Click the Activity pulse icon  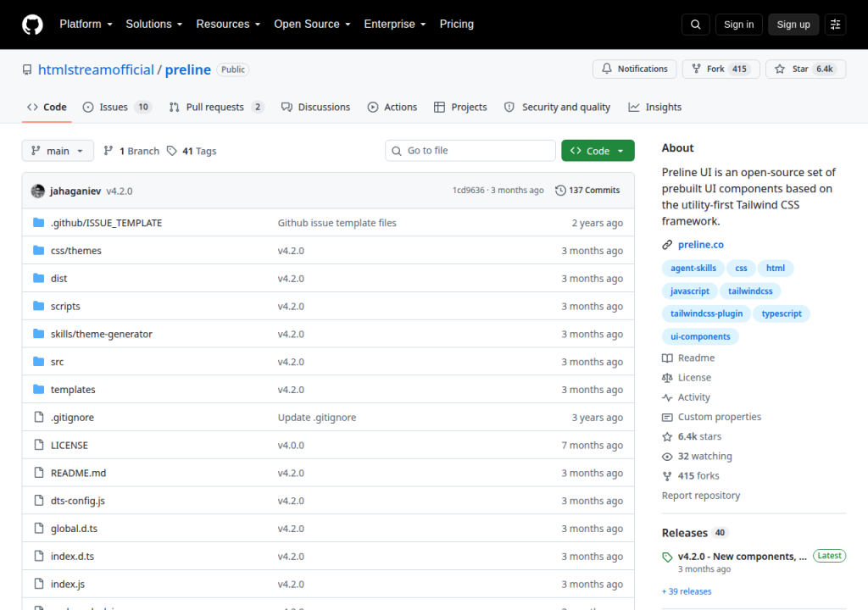(x=667, y=397)
